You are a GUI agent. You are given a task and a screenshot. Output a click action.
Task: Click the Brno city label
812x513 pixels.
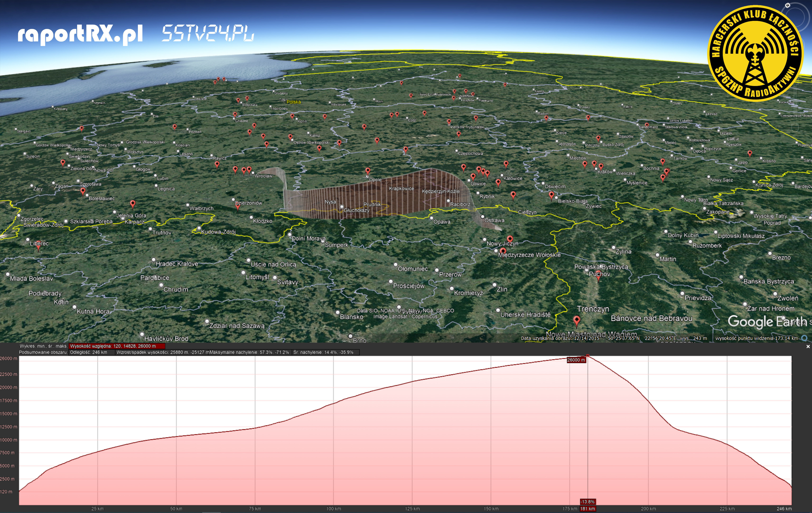359,341
